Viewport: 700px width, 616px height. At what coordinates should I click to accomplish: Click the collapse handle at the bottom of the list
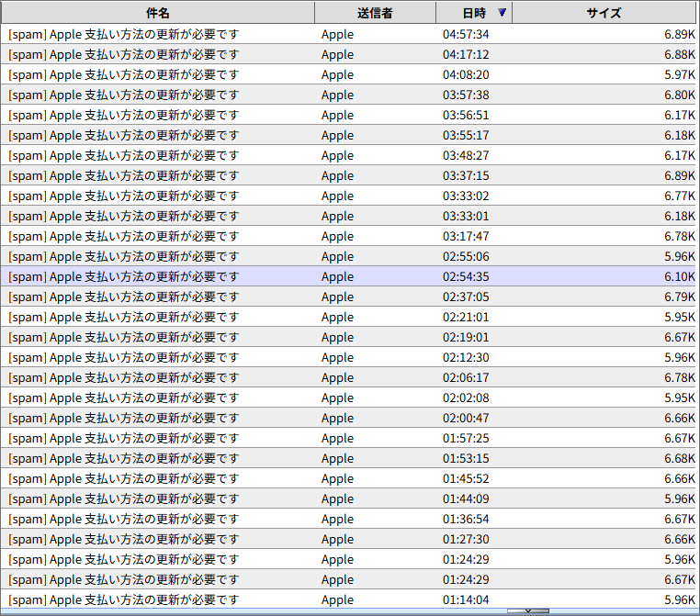[x=528, y=611]
